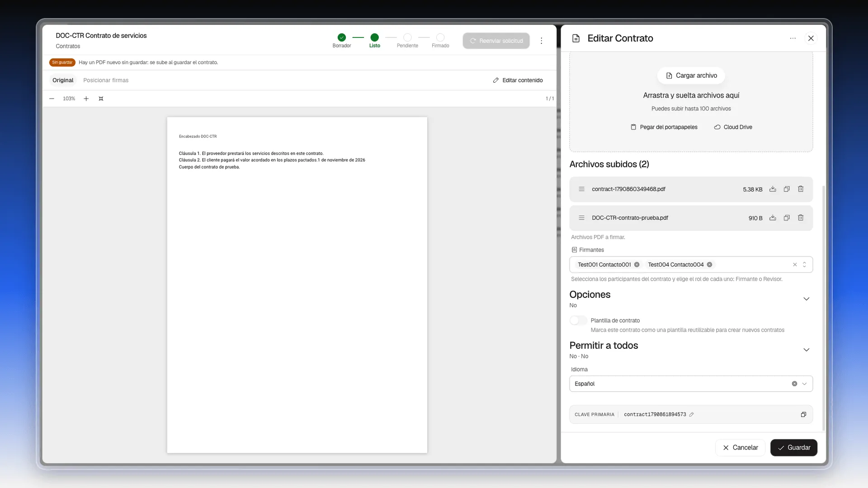Viewport: 868px width, 488px height.
Task: Expand the Opciones section
Action: (806, 299)
